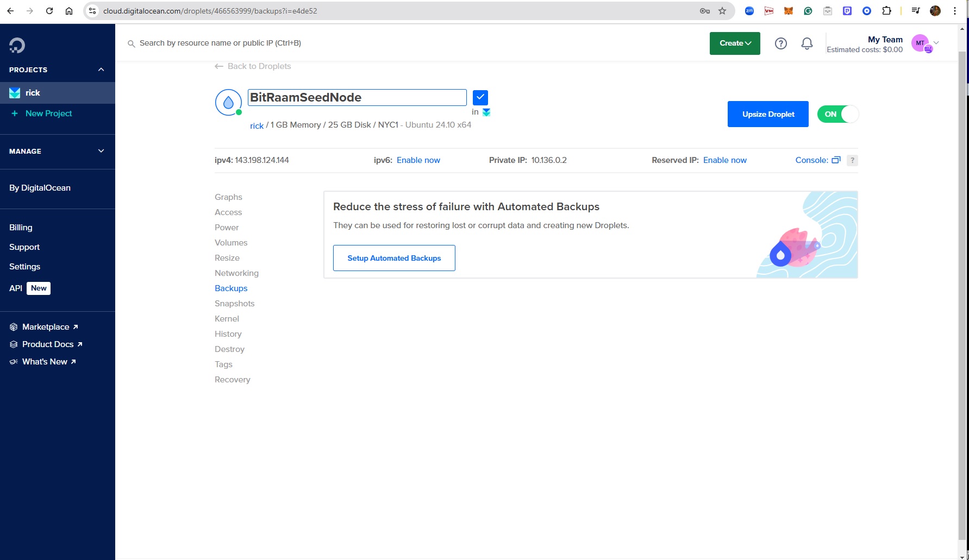Bookmark this page with star icon
Screen dimensions: 969x560
[x=722, y=11]
